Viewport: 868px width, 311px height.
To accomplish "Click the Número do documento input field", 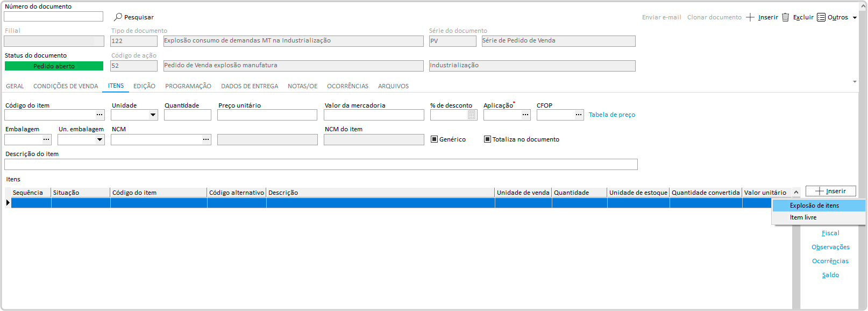I will pyautogui.click(x=53, y=17).
